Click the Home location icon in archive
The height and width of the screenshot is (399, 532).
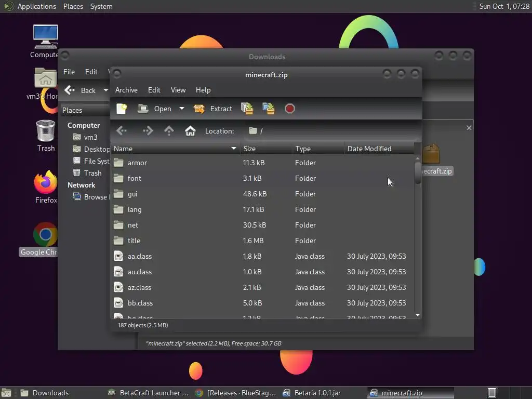(x=190, y=130)
